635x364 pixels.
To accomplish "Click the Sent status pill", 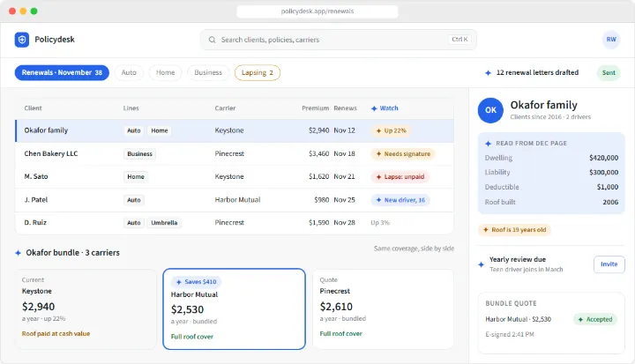I will (609, 73).
